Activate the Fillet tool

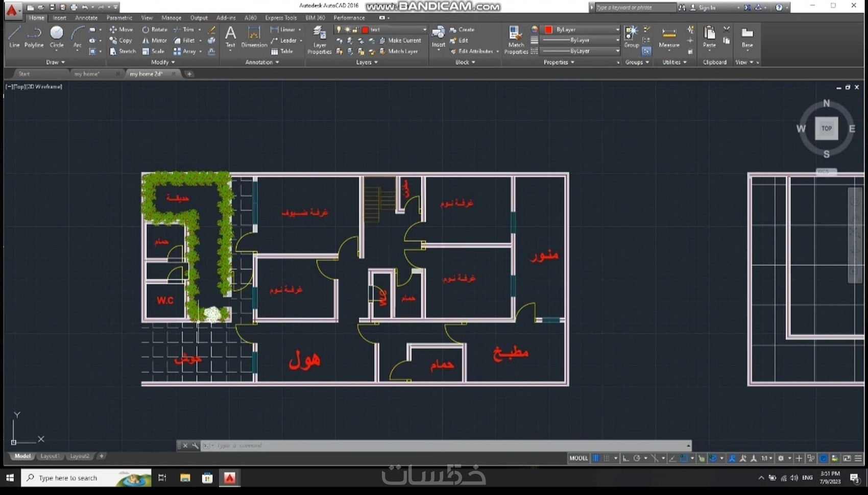(184, 40)
